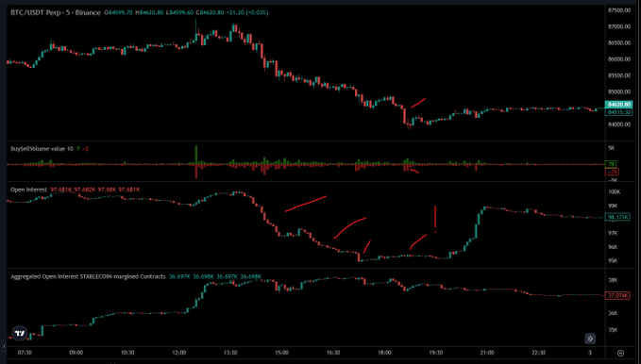Click the date 3 label on the time axis

click(589, 353)
